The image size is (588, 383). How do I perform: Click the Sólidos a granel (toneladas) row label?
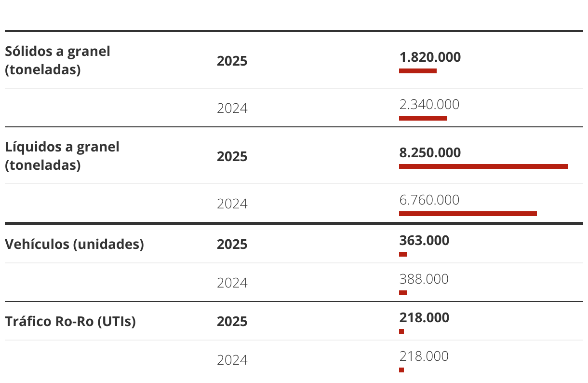click(x=57, y=60)
